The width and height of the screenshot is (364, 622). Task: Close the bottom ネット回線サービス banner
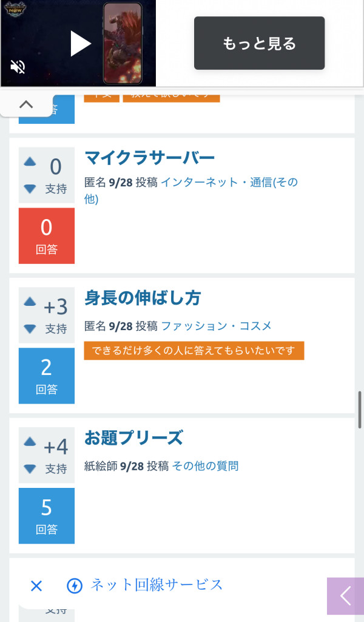click(x=36, y=586)
